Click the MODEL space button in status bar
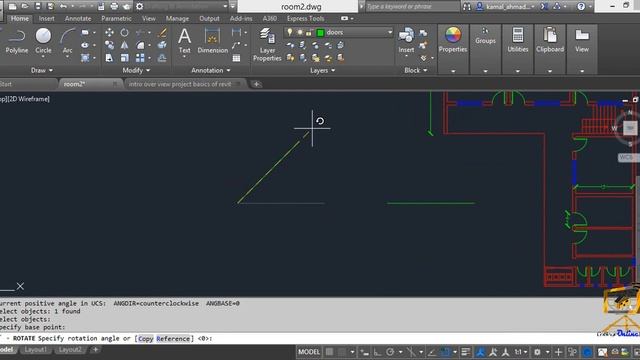 click(309, 352)
